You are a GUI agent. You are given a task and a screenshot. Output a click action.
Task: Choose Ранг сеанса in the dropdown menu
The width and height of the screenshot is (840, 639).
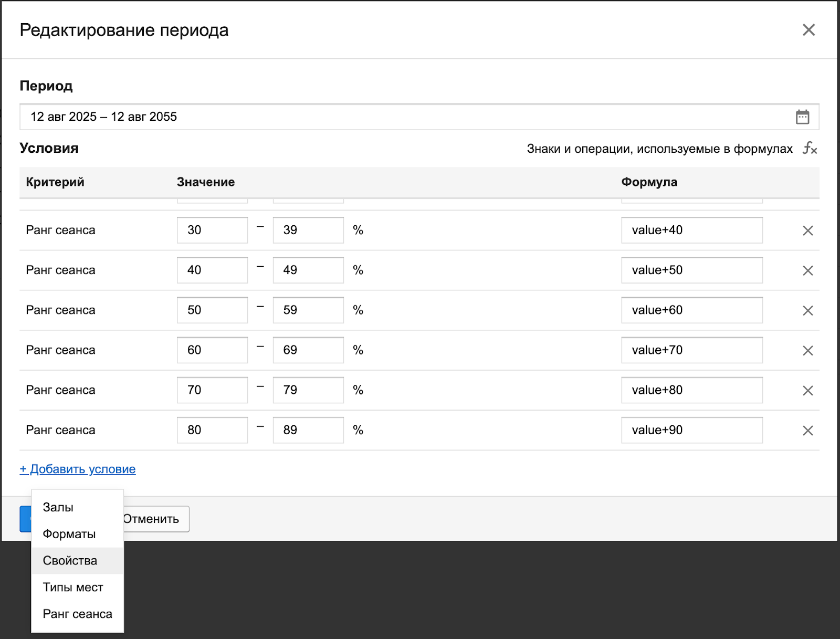(x=77, y=614)
